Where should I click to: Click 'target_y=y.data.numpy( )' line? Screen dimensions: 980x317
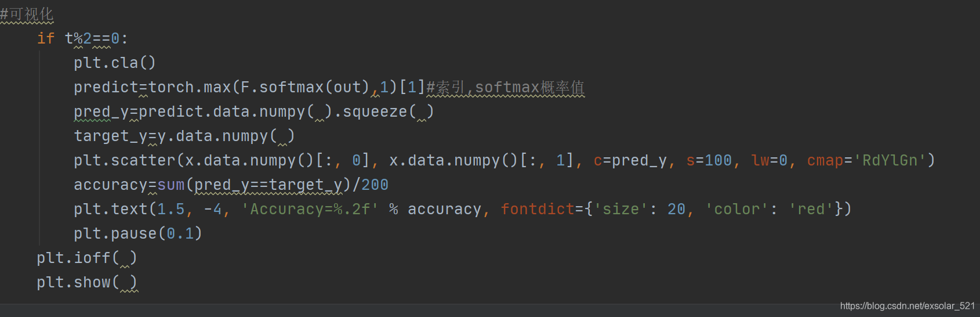[184, 136]
